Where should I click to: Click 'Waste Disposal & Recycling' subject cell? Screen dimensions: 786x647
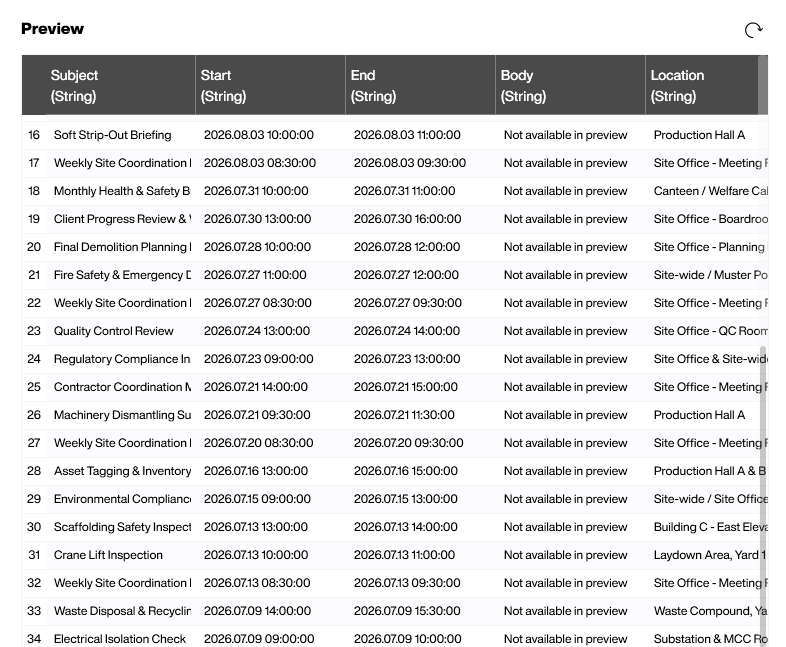coord(122,611)
